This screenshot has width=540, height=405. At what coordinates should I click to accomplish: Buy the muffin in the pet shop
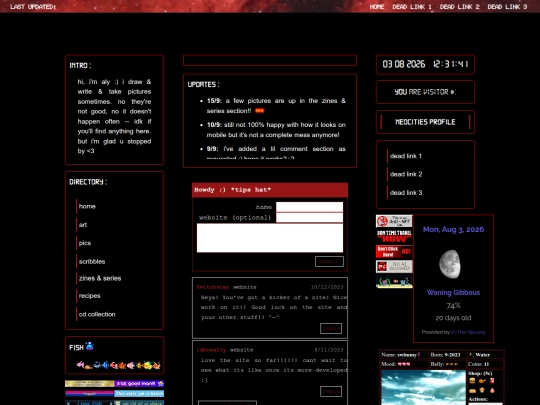pyautogui.click(x=482, y=391)
